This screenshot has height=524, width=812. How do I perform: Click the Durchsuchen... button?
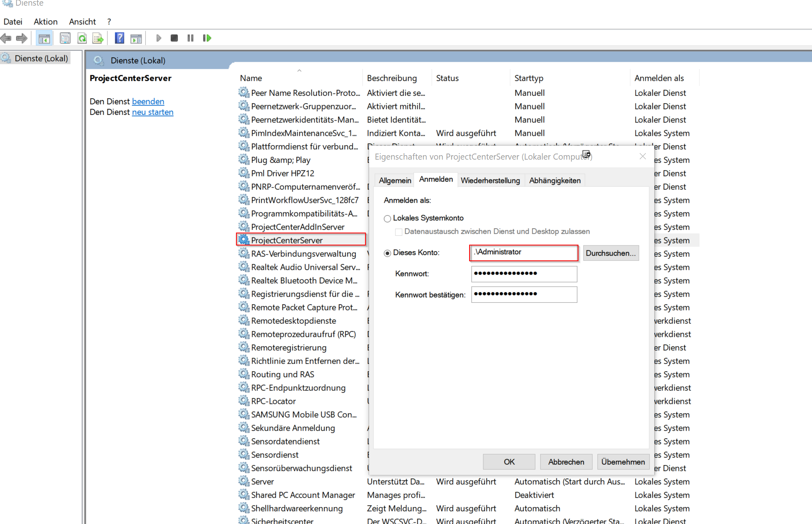click(x=610, y=253)
